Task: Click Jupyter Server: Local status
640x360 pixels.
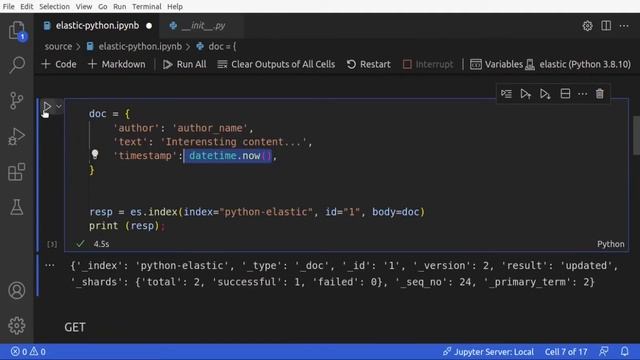Action: click(x=488, y=351)
